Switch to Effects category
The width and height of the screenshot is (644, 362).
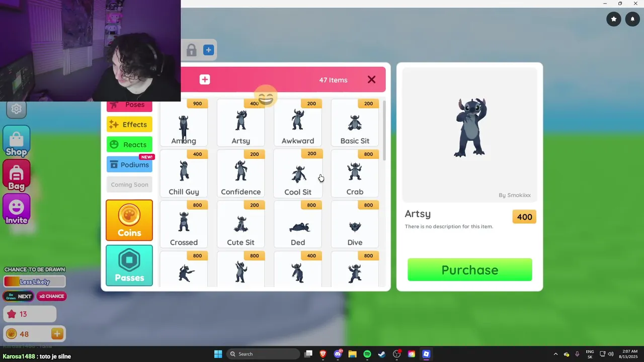point(129,125)
